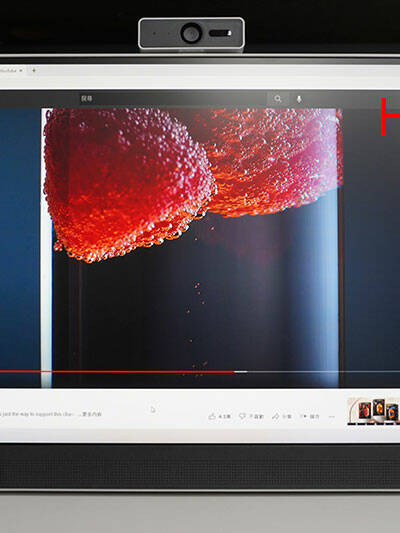This screenshot has height=533, width=400.
Task: Click the like count next to thumbs-up
Action: (224, 416)
